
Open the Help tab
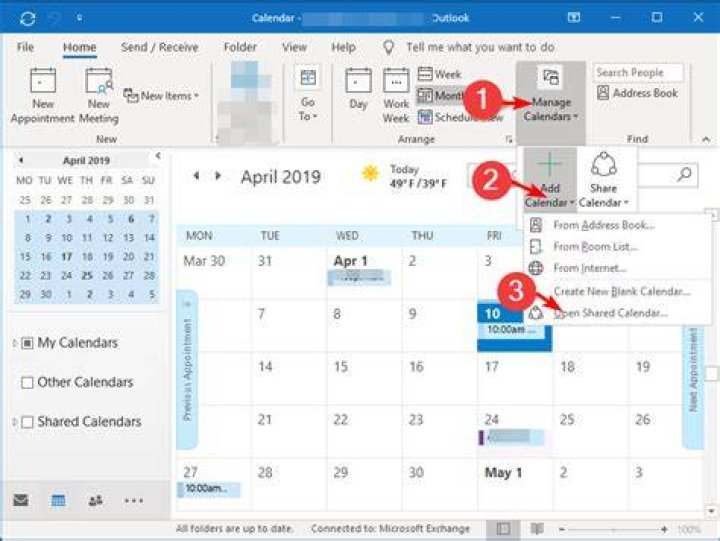343,47
